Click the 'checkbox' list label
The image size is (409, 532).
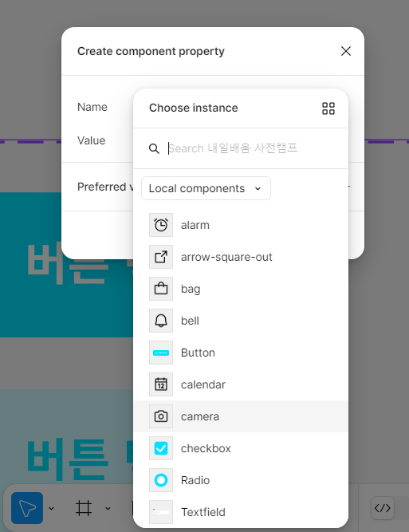tap(206, 448)
